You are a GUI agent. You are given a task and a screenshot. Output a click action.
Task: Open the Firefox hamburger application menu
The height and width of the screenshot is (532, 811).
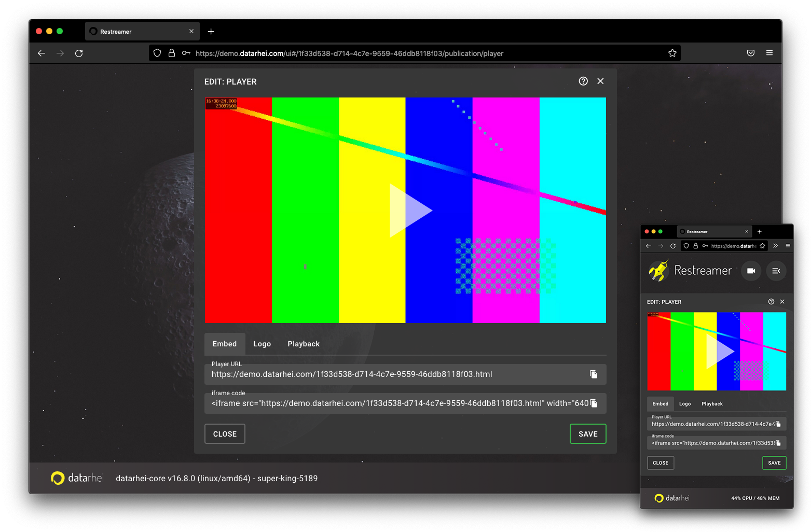point(769,53)
